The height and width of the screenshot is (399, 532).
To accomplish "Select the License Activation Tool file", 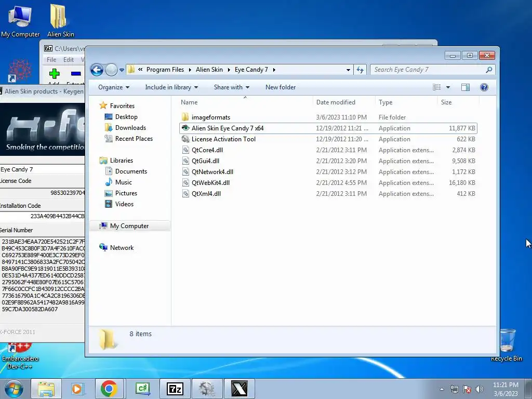I will pyautogui.click(x=328, y=139).
